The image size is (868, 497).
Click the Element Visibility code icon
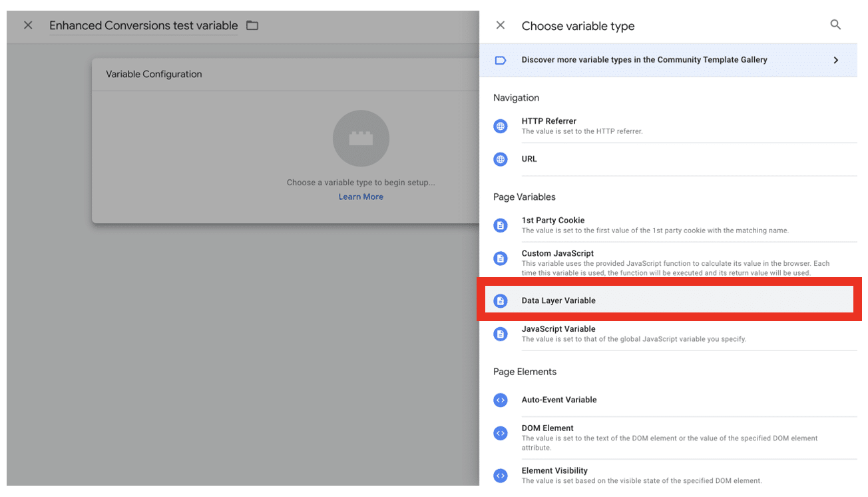coord(501,475)
